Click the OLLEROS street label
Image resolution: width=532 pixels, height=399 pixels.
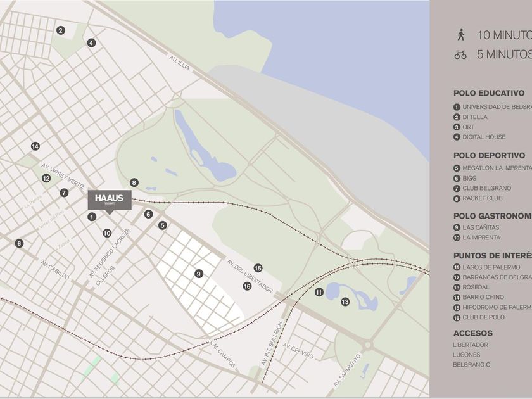[105, 275]
